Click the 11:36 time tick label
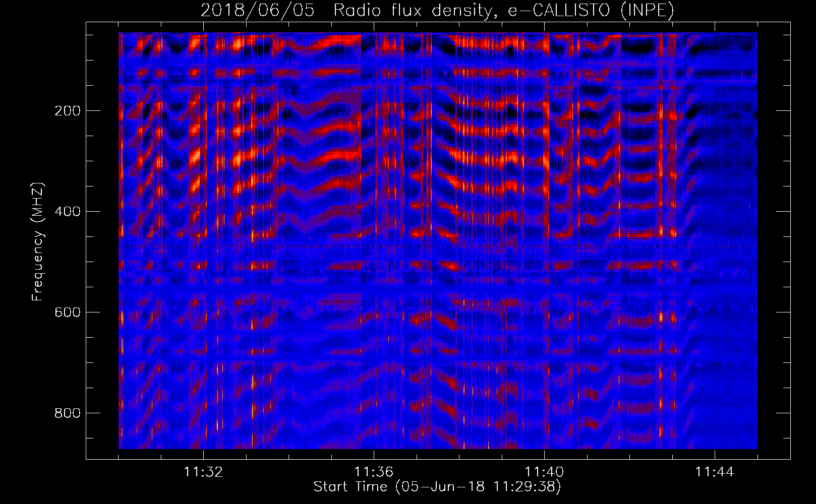The image size is (816, 504). [374, 472]
